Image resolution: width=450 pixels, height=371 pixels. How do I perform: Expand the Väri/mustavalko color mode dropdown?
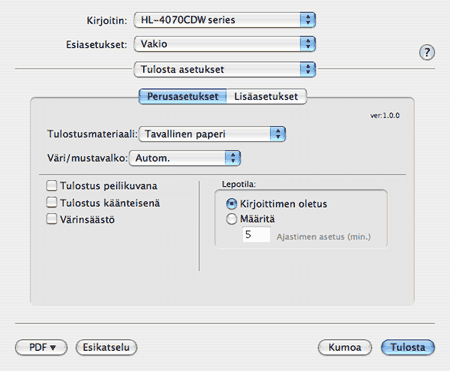pyautogui.click(x=185, y=158)
